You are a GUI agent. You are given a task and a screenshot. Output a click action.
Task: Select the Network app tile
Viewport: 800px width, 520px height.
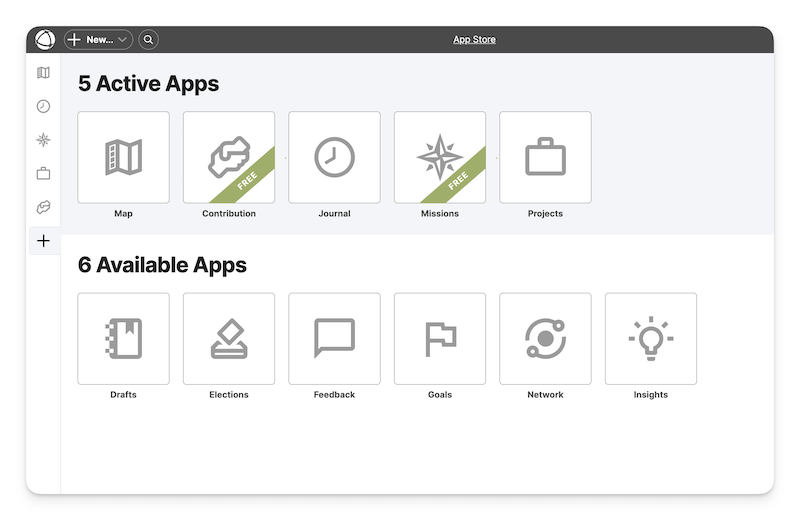click(545, 338)
